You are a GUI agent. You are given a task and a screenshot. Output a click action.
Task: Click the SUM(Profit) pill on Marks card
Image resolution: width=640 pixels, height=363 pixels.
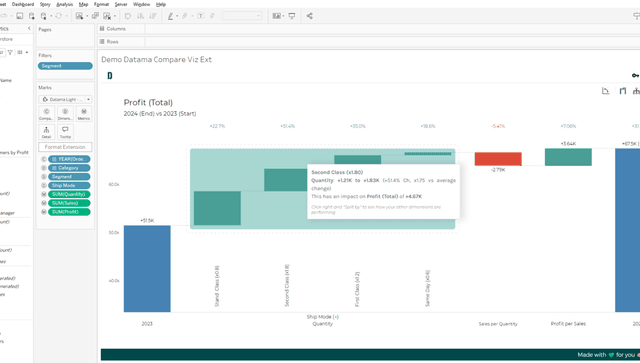pos(69,212)
